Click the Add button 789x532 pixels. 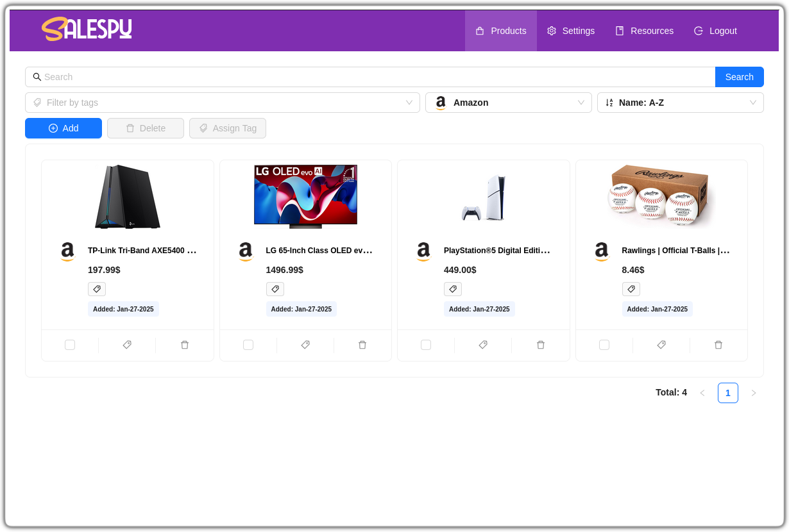[64, 128]
